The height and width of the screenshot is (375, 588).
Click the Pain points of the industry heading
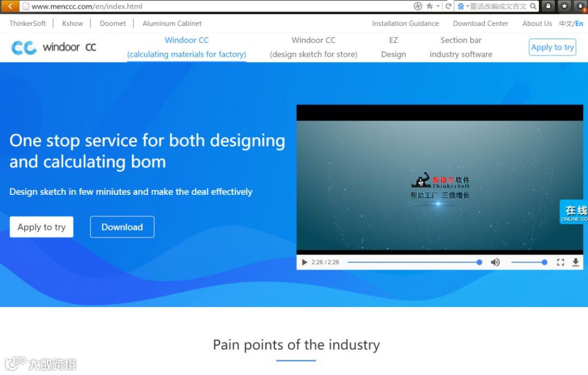[296, 345]
